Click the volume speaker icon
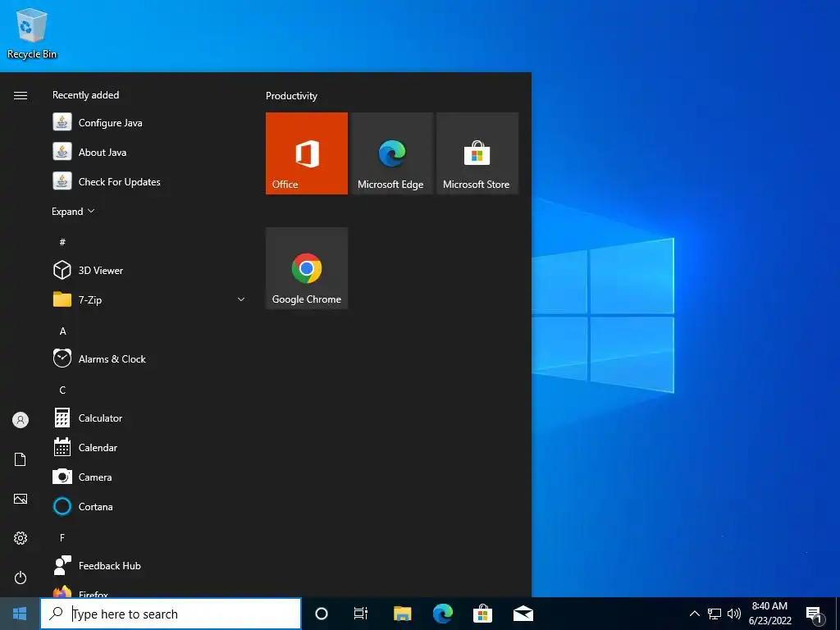840x630 pixels. point(734,614)
